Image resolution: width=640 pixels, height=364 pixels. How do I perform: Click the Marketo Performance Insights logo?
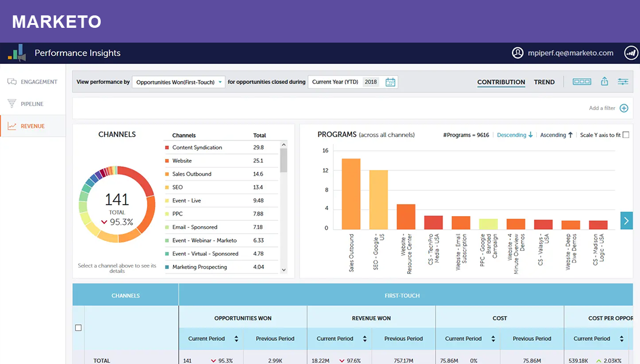tap(17, 53)
